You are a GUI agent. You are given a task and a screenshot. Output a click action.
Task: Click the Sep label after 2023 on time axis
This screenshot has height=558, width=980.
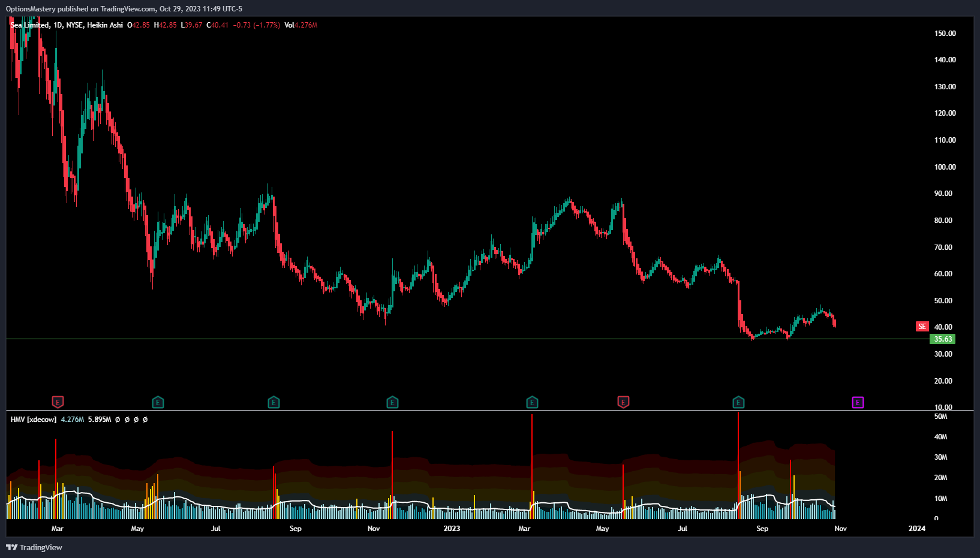(762, 529)
